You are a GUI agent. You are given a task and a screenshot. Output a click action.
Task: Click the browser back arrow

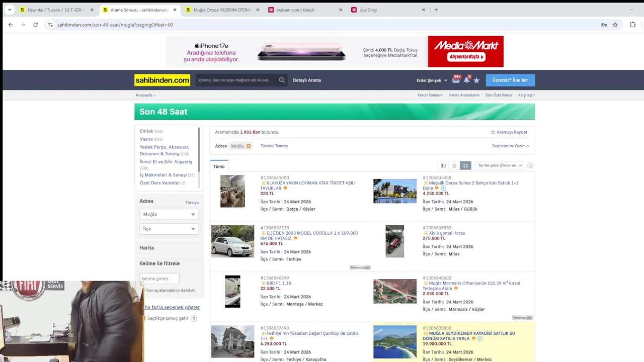[x=11, y=25]
